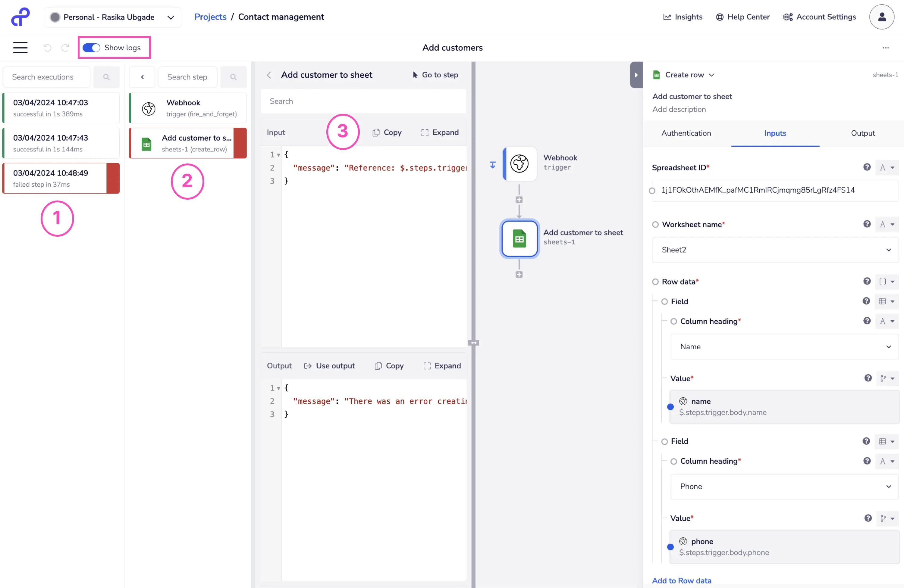Image resolution: width=904 pixels, height=588 pixels.
Task: Click the help icon next to Spreadsheet ID
Action: click(866, 167)
